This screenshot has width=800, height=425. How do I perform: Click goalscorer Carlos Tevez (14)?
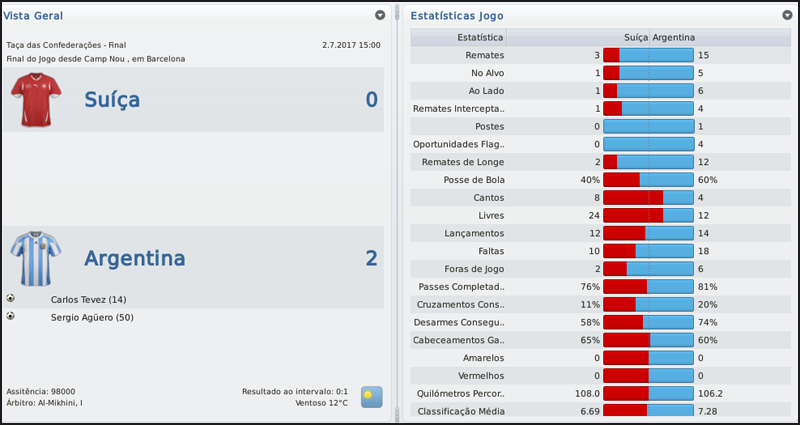pyautogui.click(x=88, y=299)
